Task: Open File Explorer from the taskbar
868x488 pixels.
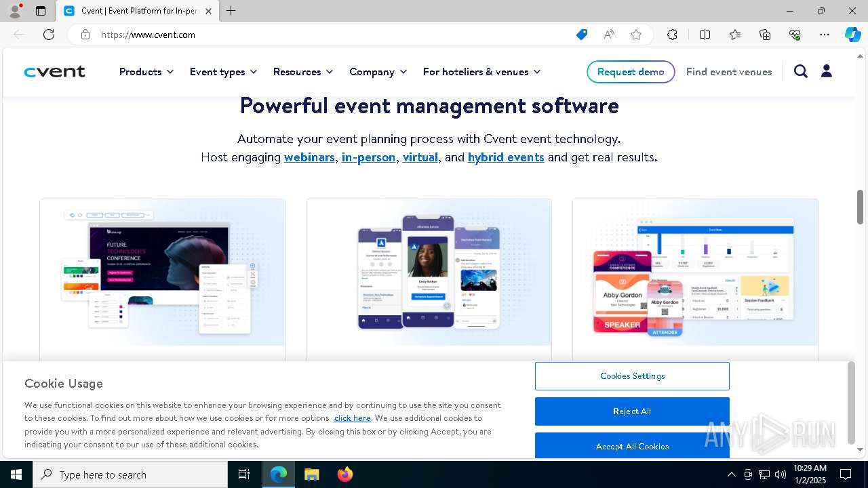Action: point(311,474)
